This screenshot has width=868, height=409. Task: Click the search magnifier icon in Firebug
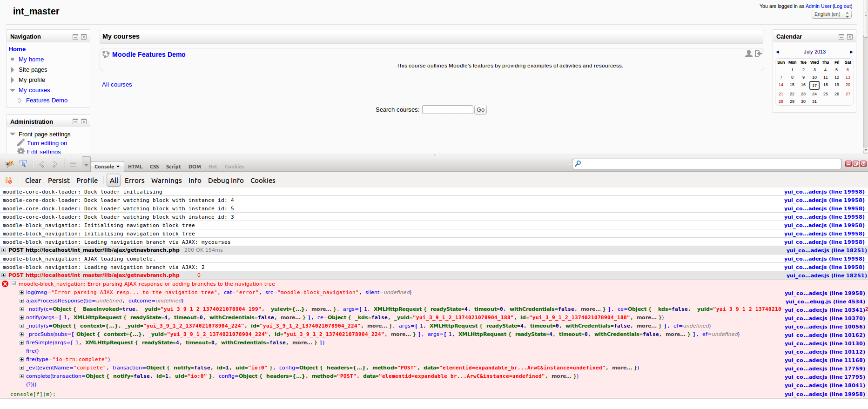click(578, 164)
